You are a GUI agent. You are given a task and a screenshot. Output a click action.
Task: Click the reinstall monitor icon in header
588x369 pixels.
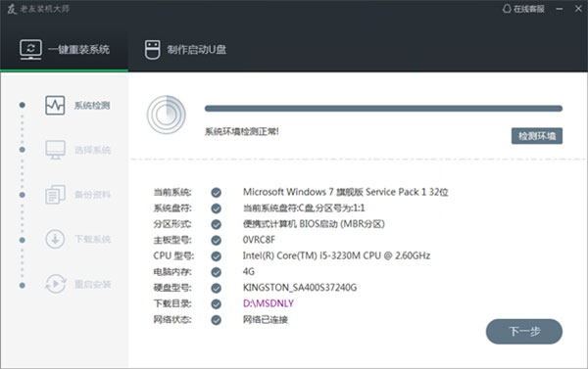point(30,50)
